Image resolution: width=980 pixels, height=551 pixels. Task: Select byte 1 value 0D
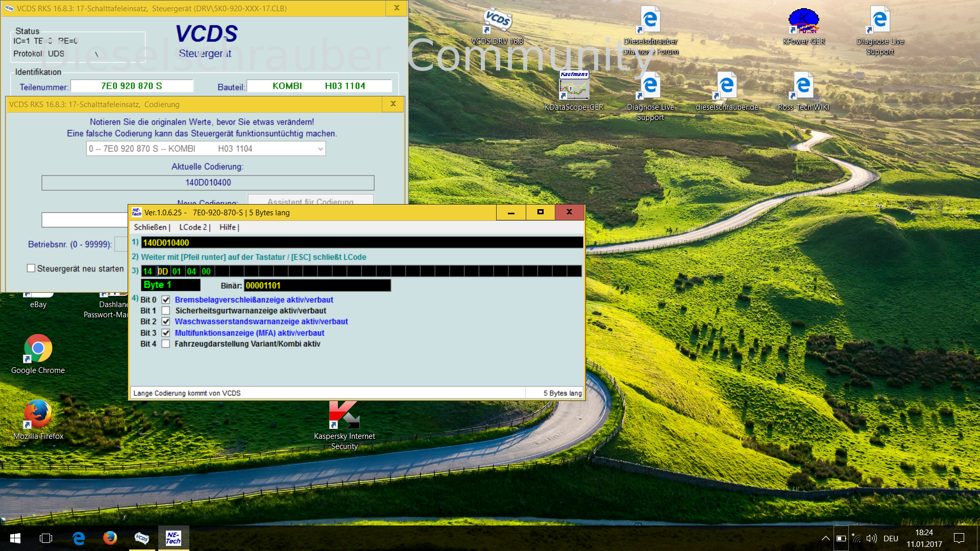click(x=163, y=271)
